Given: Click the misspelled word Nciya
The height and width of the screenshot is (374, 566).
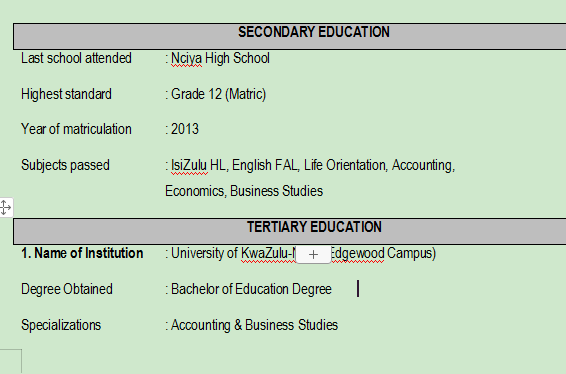Looking at the screenshot, I should 186,58.
